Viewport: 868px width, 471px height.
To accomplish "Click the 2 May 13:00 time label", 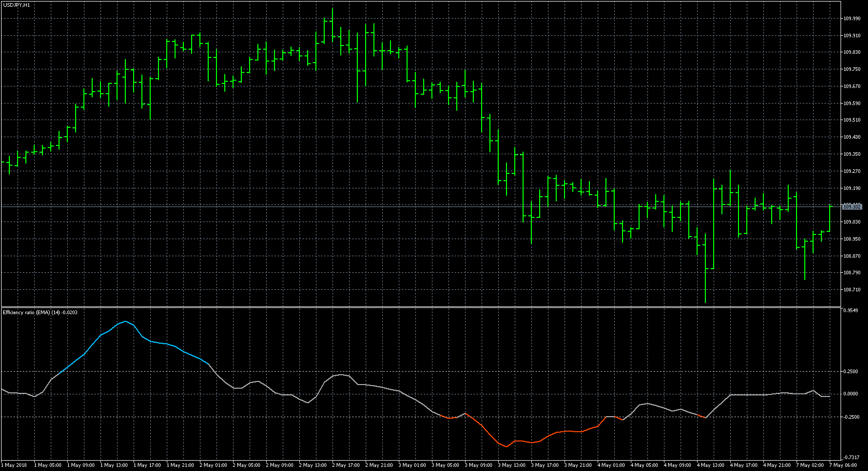I will 313,465.
